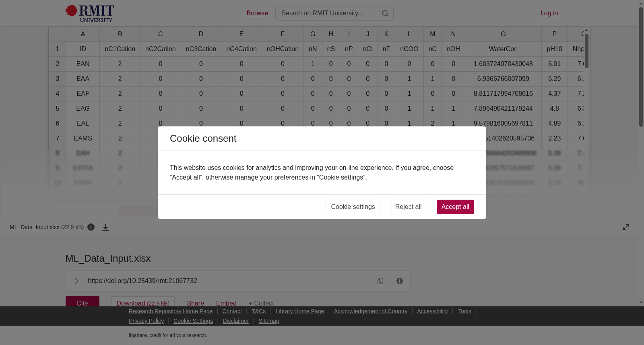Click the nC1Cation header cell
This screenshot has width=644, height=345.
click(x=120, y=49)
